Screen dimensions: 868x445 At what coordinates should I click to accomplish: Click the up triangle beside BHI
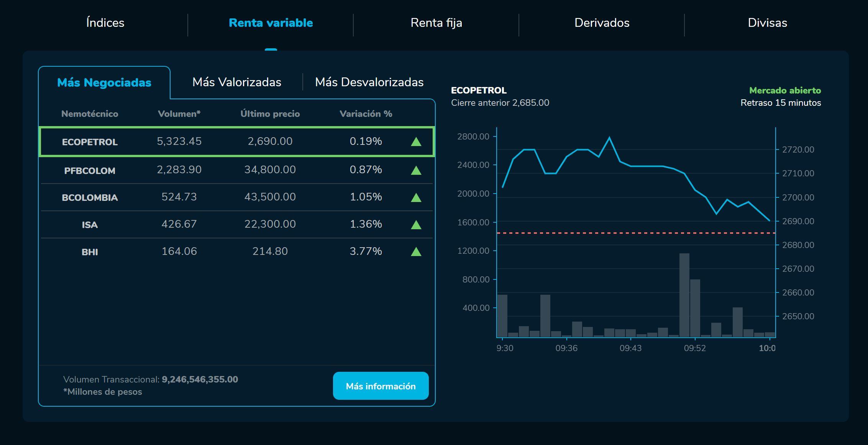point(416,251)
